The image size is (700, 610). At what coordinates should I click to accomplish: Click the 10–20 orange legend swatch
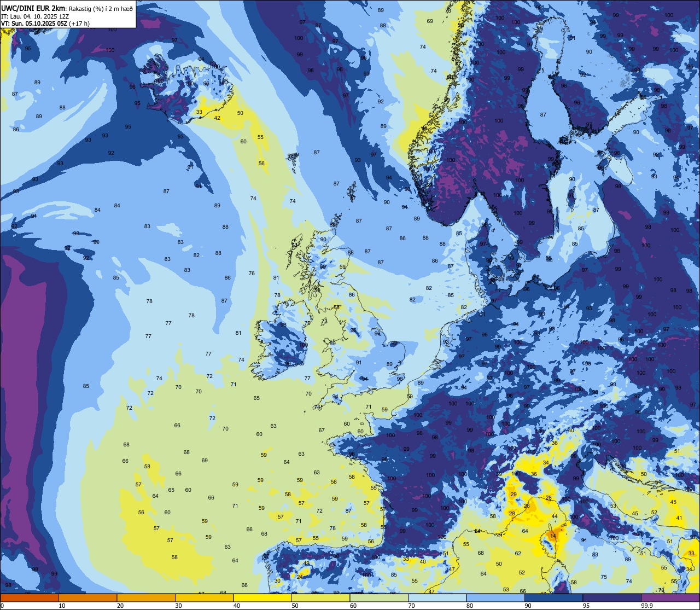87,597
